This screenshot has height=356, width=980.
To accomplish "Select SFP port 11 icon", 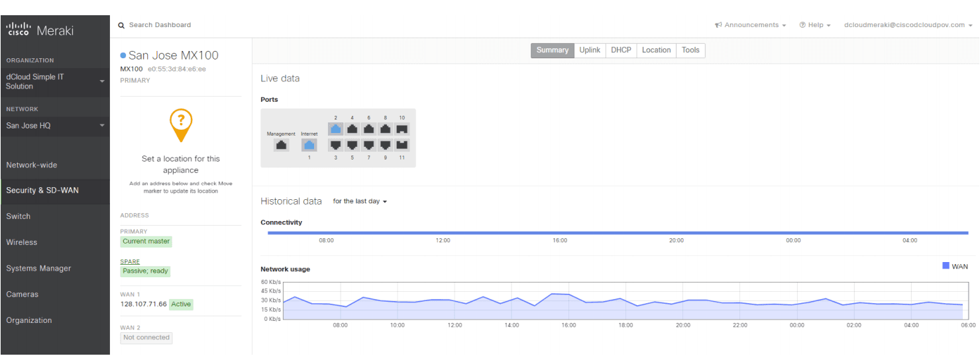I will [x=402, y=144].
